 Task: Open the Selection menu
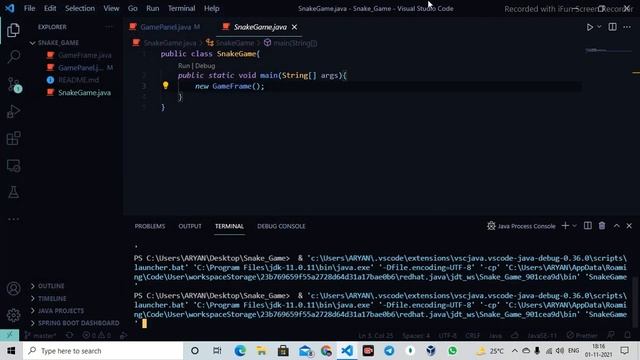point(80,8)
